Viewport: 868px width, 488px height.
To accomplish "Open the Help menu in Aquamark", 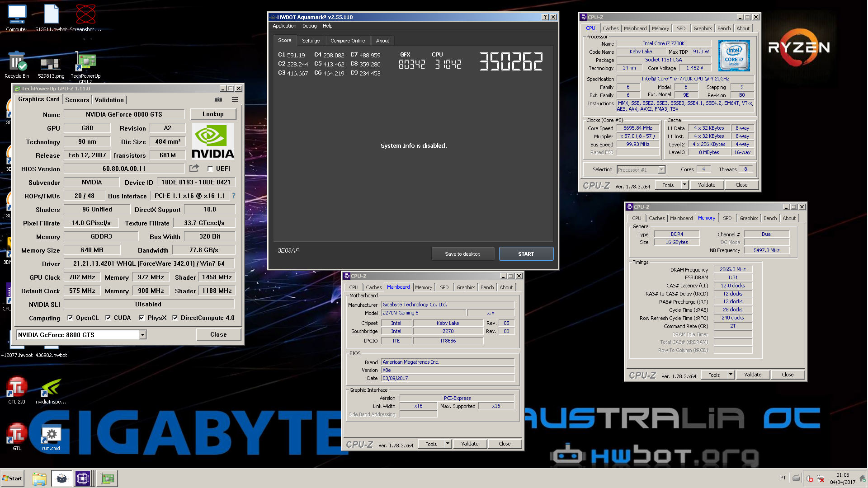I will pos(327,26).
